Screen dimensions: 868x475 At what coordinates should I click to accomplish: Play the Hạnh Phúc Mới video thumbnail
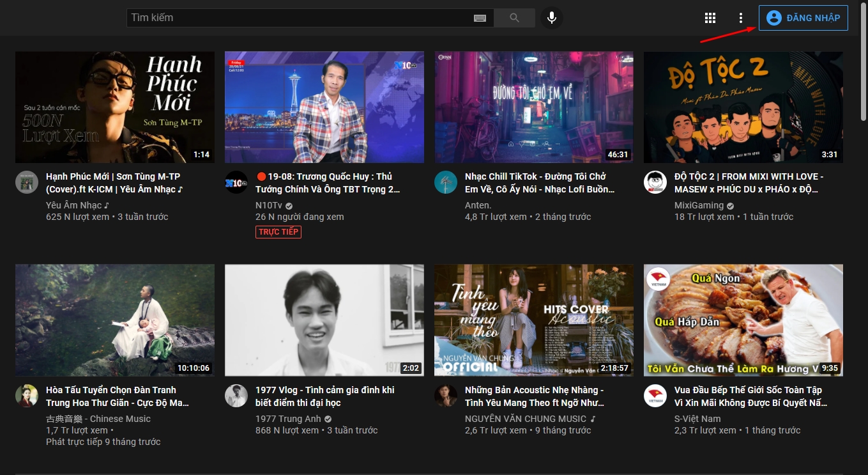[x=115, y=107]
